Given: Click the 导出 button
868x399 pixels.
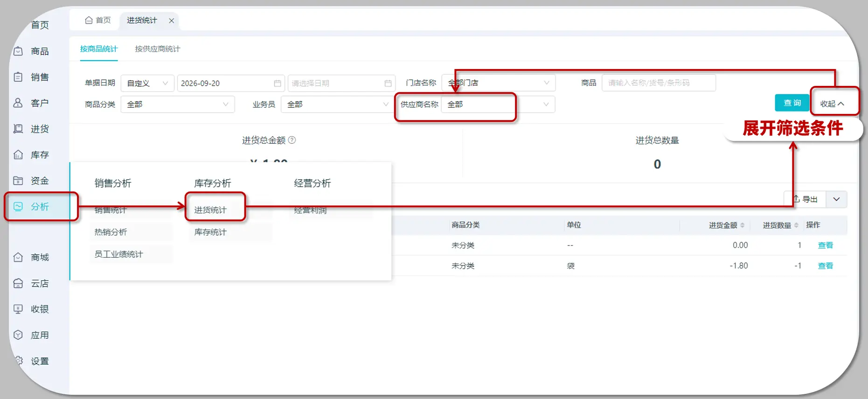Looking at the screenshot, I should pyautogui.click(x=805, y=199).
